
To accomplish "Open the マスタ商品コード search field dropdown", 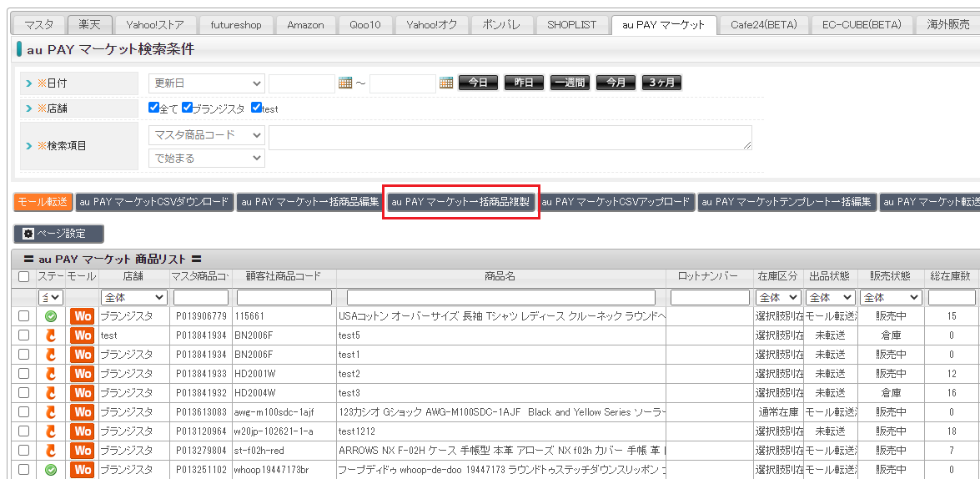I will coord(207,135).
